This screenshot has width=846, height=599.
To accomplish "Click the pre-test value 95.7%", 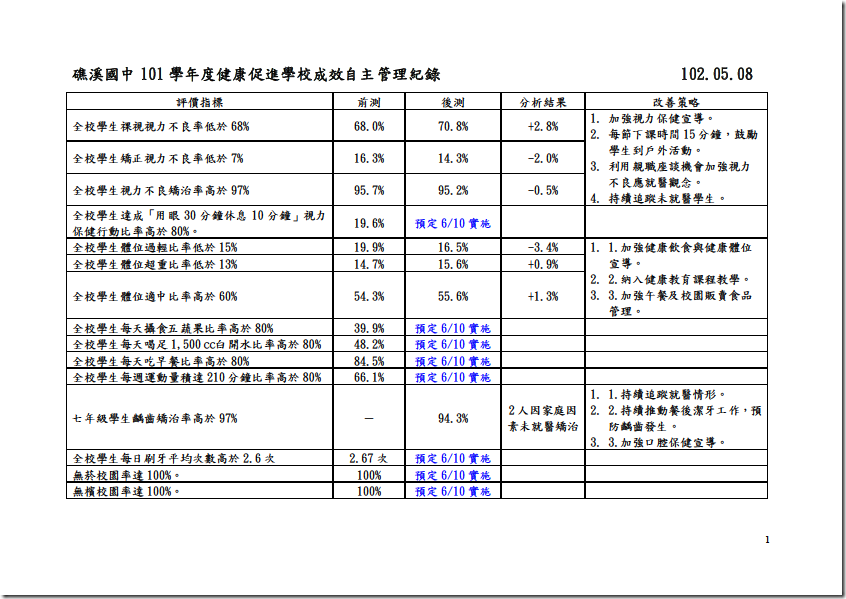I will point(369,190).
